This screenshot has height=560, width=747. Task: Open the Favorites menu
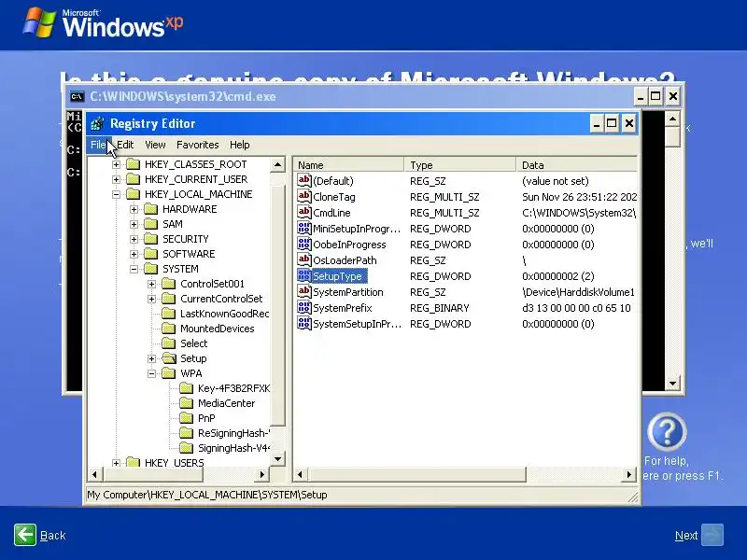click(x=198, y=145)
